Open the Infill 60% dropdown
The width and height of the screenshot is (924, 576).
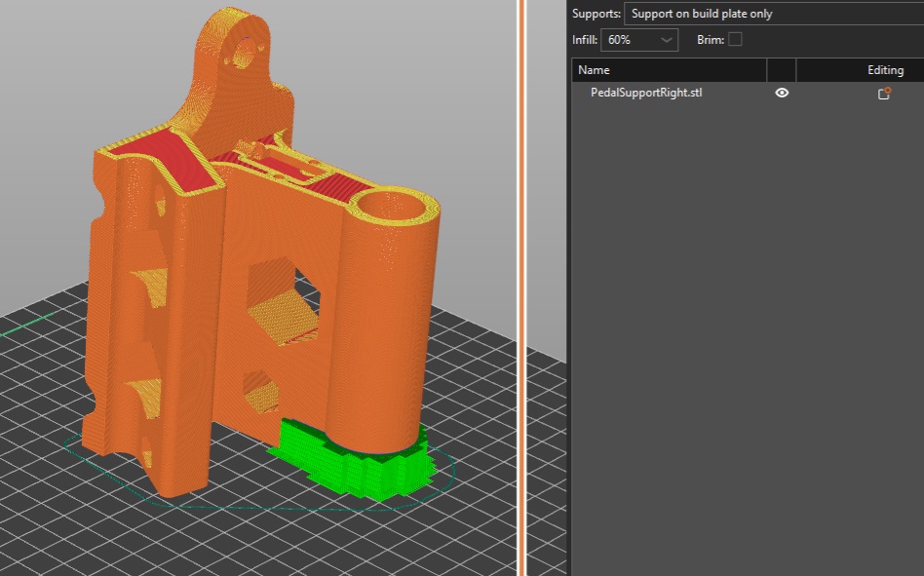pos(640,40)
